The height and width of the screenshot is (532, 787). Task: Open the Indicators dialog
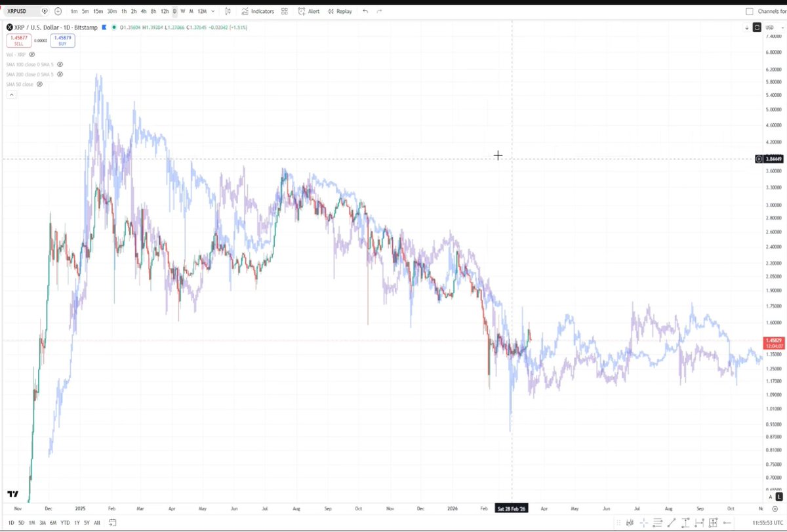tap(258, 11)
